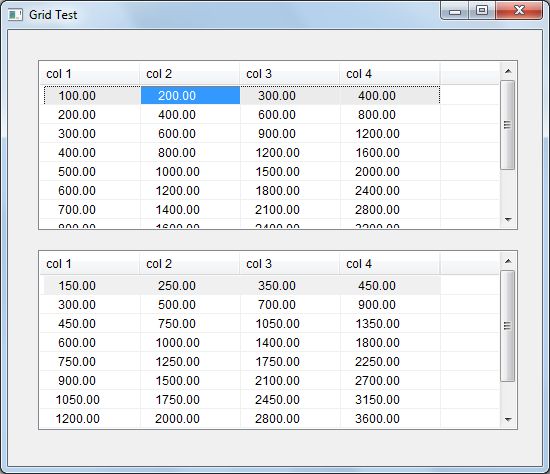550x474 pixels.
Task: Click the upper grid's scroll-down arrow
Action: 508,220
